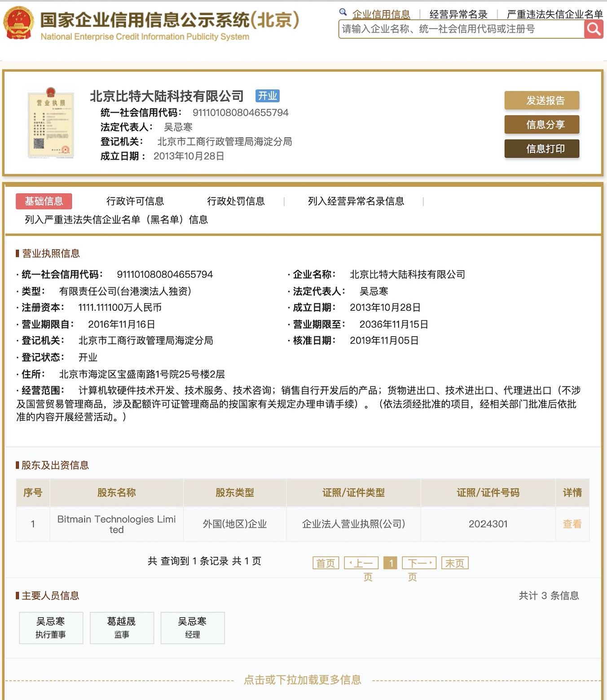Open the 吴忌寒 经理 personnel card
The height and width of the screenshot is (700, 607).
(192, 628)
